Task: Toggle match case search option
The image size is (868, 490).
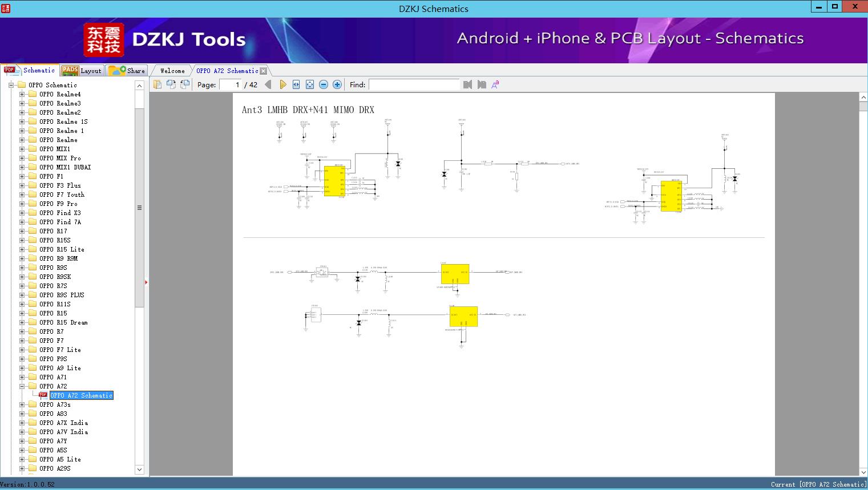Action: click(x=495, y=84)
